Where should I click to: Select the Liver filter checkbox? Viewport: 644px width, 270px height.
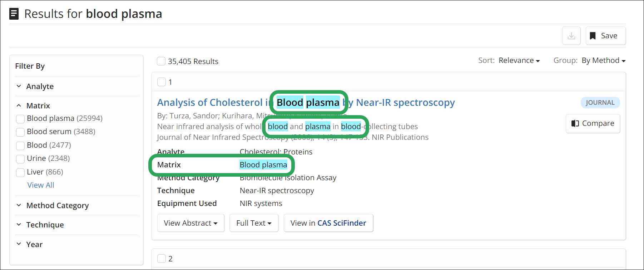coord(20,172)
